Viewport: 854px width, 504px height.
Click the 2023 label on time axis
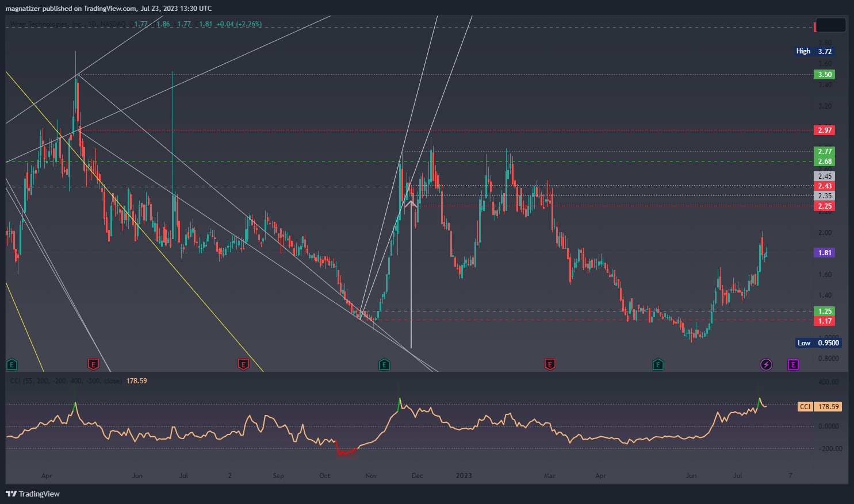tap(464, 476)
